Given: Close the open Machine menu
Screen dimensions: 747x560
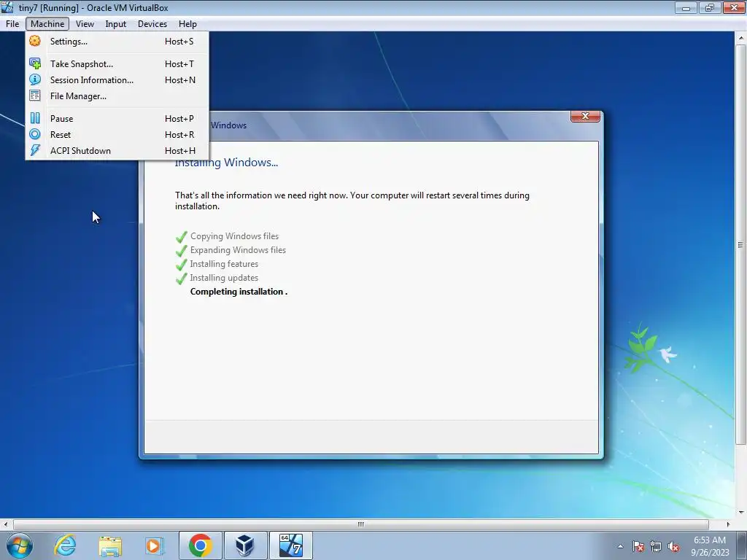Looking at the screenshot, I should [47, 24].
